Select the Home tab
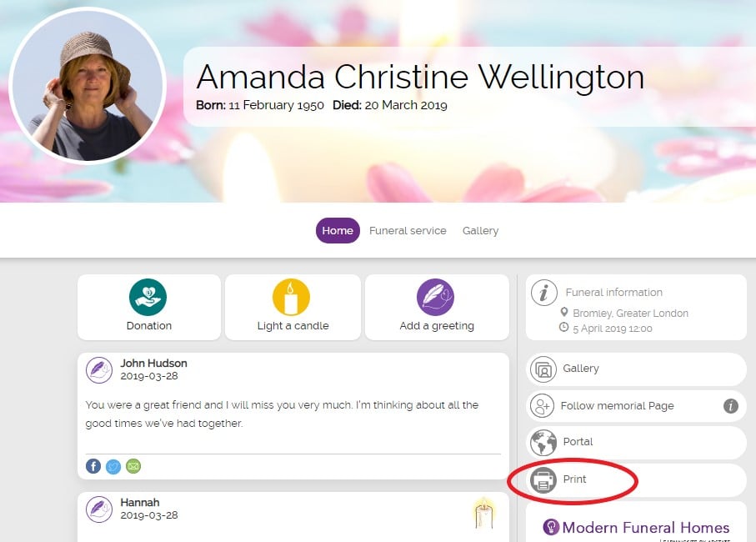756x542 pixels. (x=338, y=231)
